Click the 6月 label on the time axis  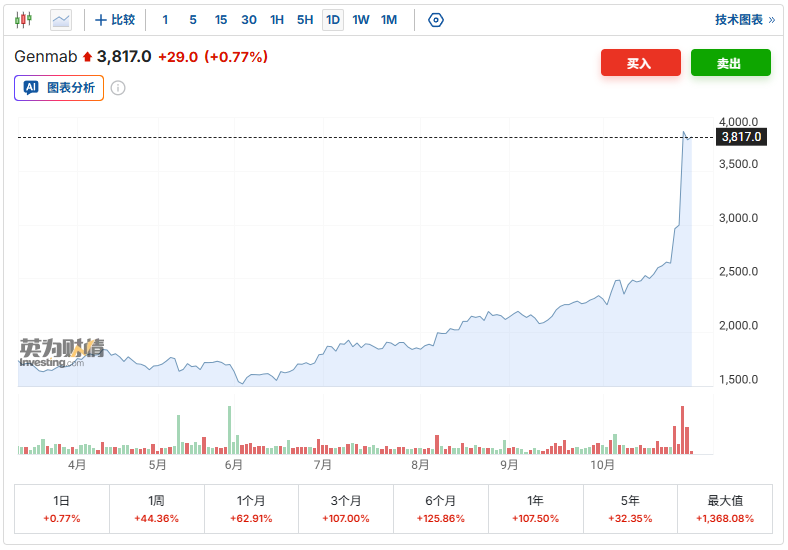click(x=234, y=465)
